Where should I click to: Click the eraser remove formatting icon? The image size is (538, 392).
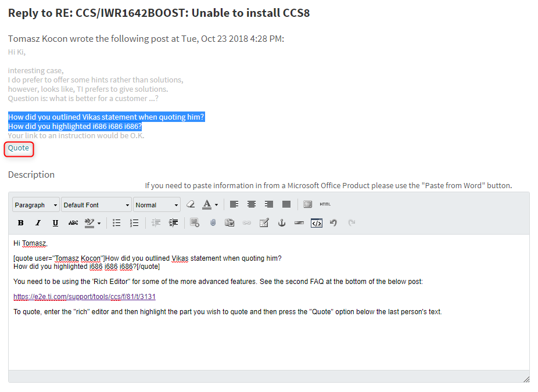(x=191, y=204)
